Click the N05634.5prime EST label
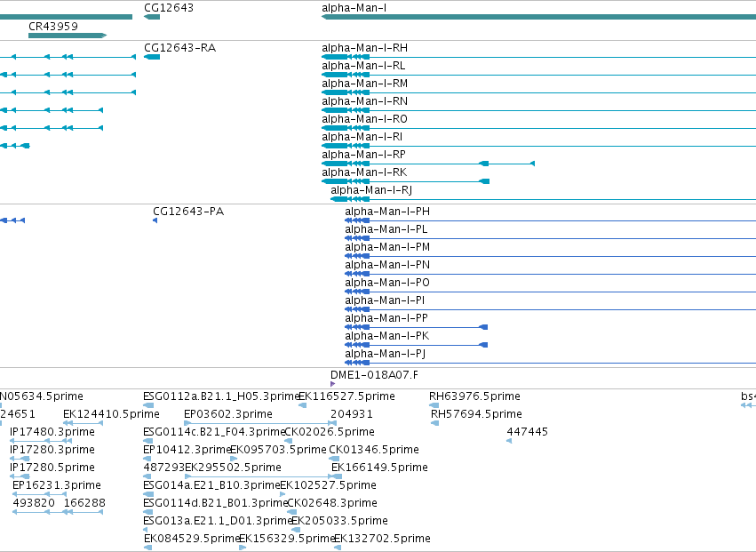Screen dimensions: 756x552 click(41, 396)
